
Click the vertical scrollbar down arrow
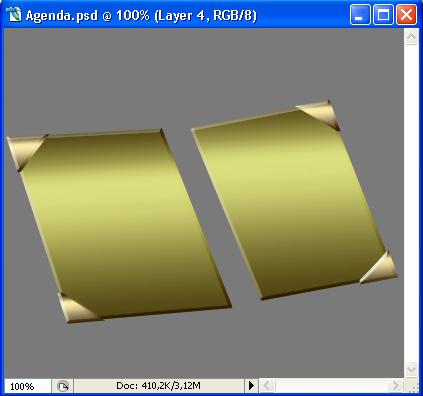pos(411,369)
